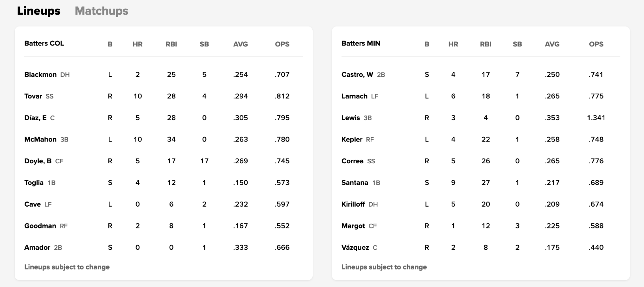The height and width of the screenshot is (287, 644).
Task: Open Toglia's player page
Action: pyautogui.click(x=34, y=183)
